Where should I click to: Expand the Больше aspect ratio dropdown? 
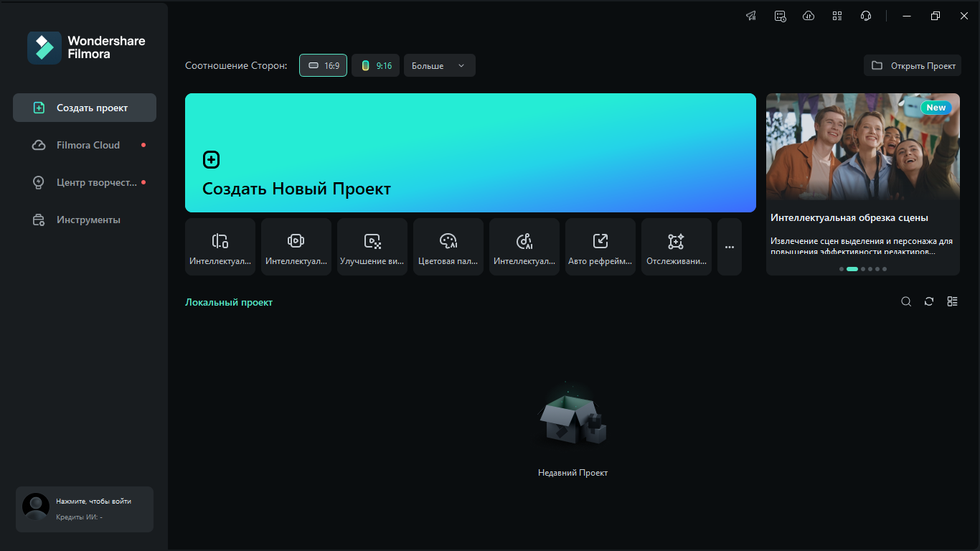tap(439, 65)
